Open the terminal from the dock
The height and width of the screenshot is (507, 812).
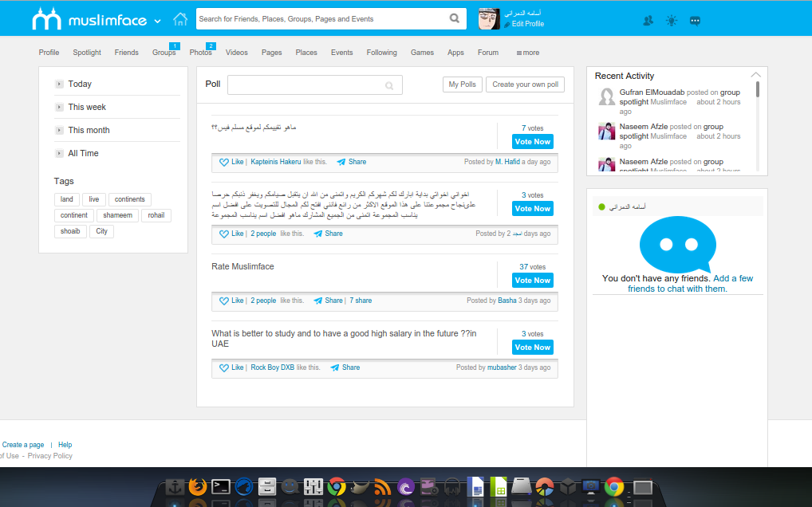click(221, 486)
